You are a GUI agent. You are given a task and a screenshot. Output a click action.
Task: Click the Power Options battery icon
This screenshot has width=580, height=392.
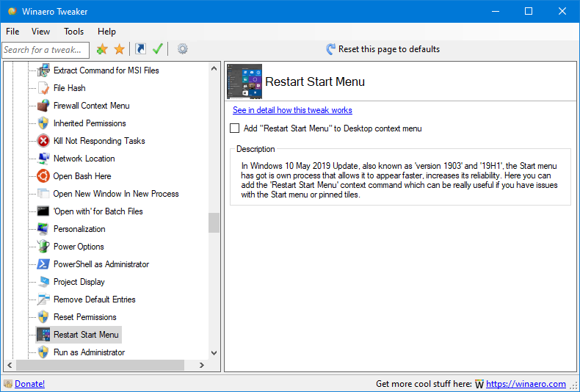coord(43,247)
